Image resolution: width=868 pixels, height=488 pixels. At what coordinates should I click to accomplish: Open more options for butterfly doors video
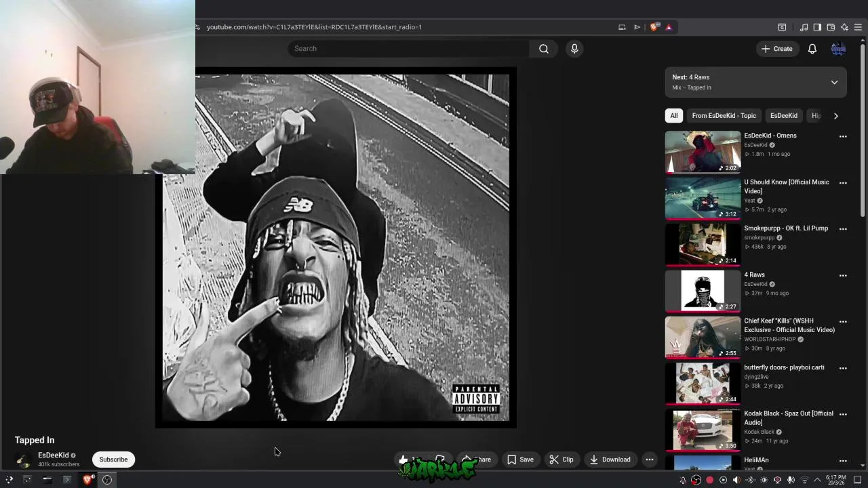[x=843, y=368]
